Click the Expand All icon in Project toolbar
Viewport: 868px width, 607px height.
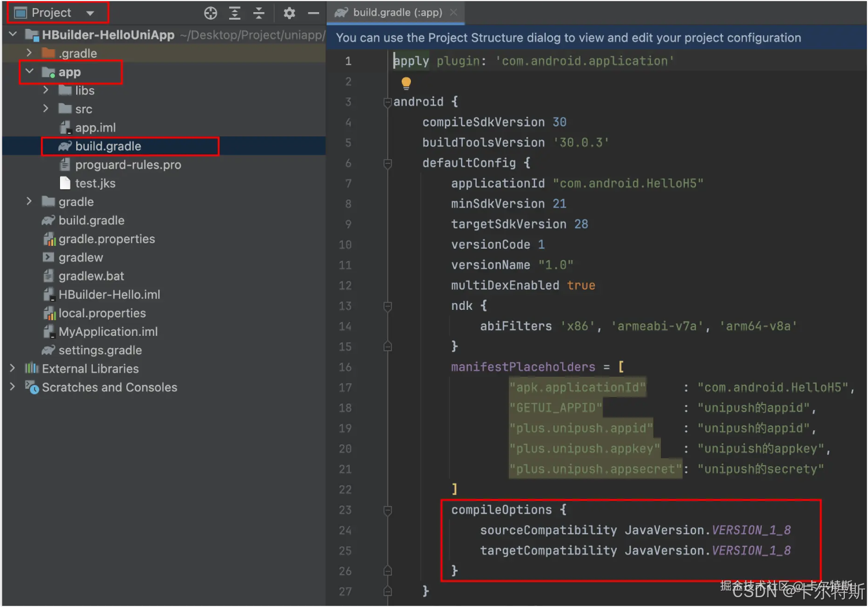pos(234,13)
